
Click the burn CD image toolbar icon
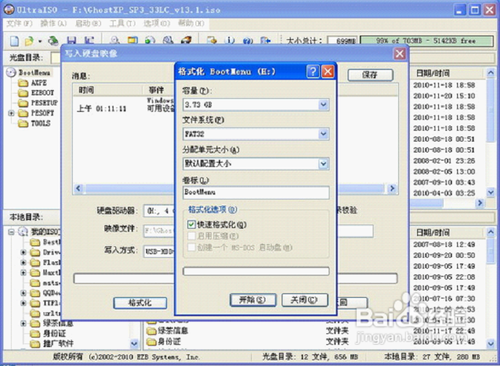(x=186, y=40)
